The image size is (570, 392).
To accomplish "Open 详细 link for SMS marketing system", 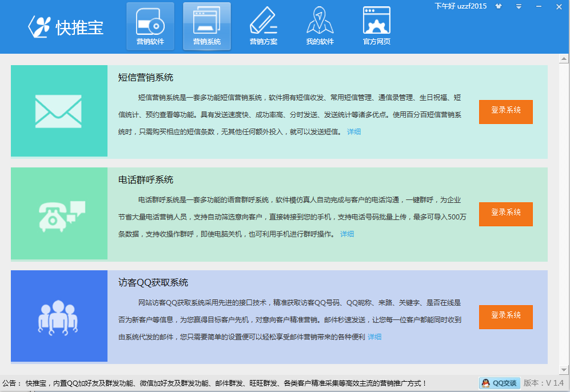I will click(354, 132).
